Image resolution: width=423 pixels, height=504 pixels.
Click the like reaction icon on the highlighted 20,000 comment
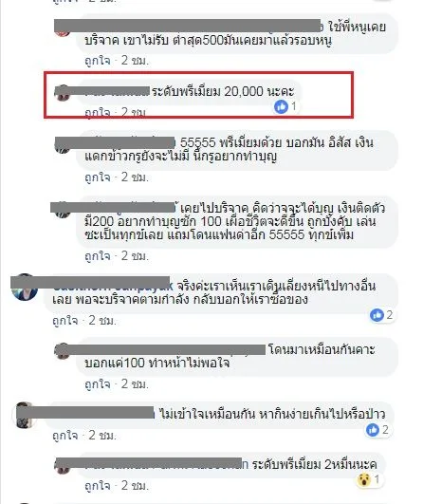281,106
